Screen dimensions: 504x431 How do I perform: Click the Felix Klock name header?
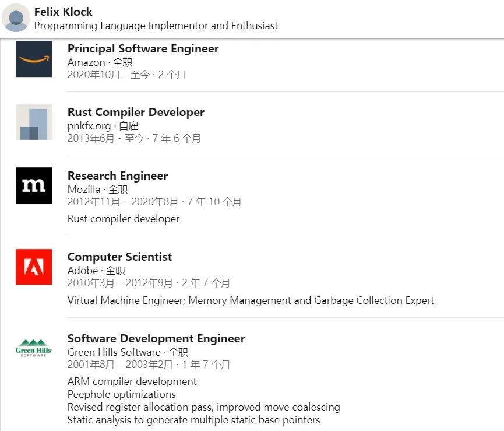(x=64, y=12)
